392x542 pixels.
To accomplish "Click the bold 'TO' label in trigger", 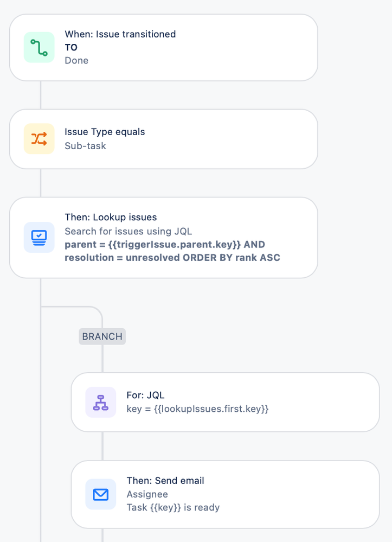I will click(x=71, y=47).
